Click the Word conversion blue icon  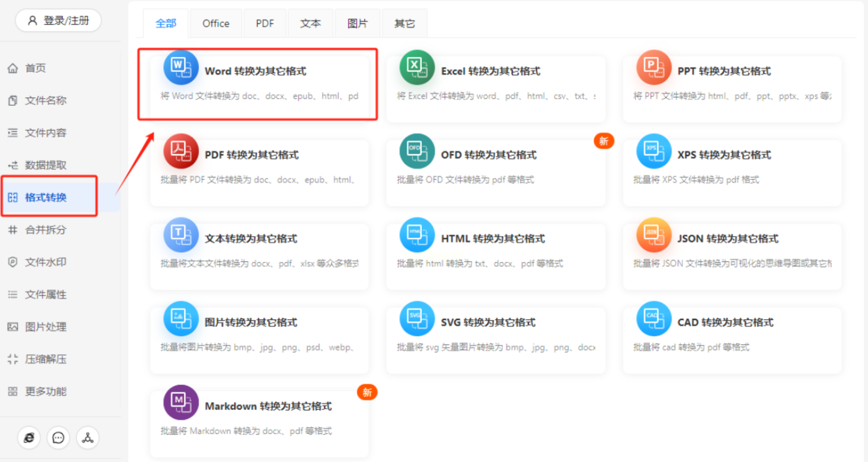(x=181, y=68)
